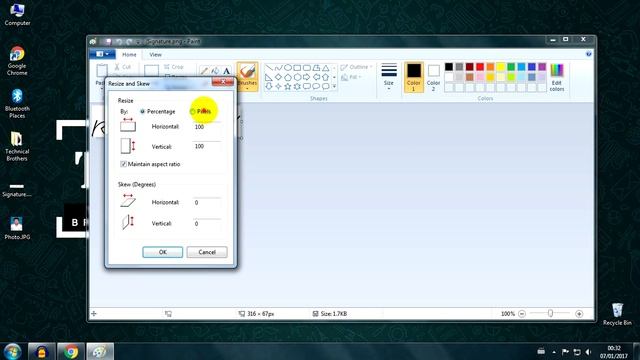
Task: Choose the Up arrow shape
Action: [x=325, y=77]
